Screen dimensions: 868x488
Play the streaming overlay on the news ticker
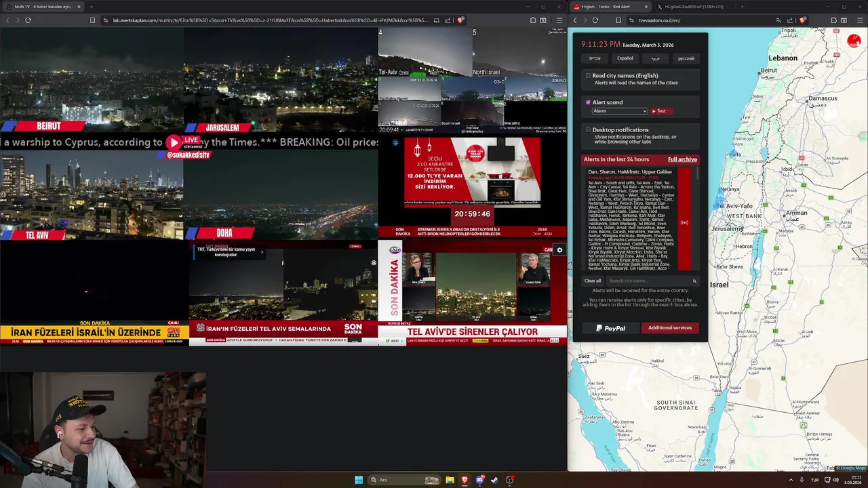click(174, 142)
